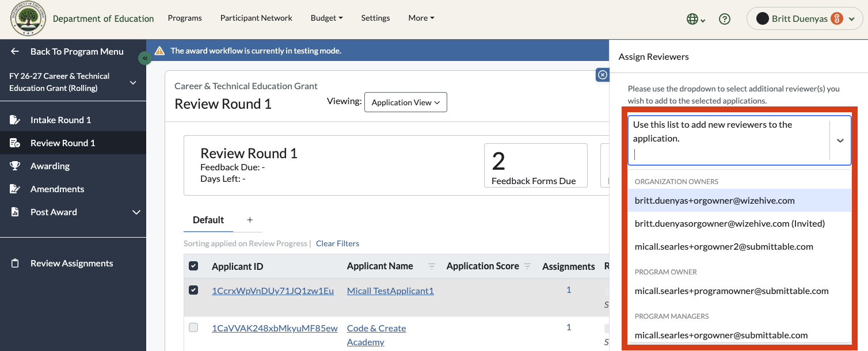Close the Assign Reviewers panel with the X icon
Screen dimensions: 868x351
click(602, 75)
